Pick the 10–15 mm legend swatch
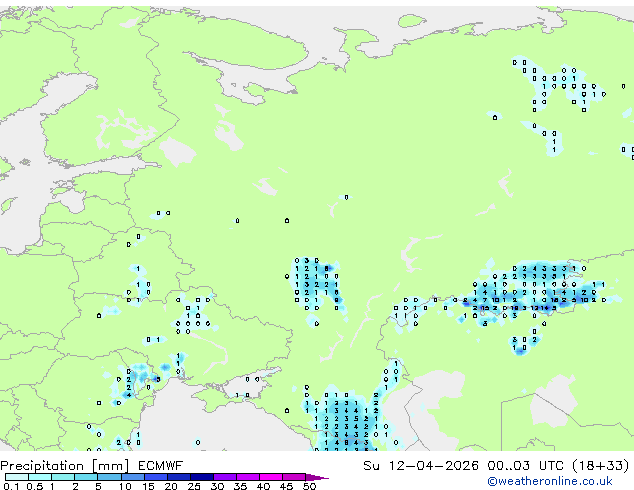This screenshot has height=490, width=634. tap(132, 477)
